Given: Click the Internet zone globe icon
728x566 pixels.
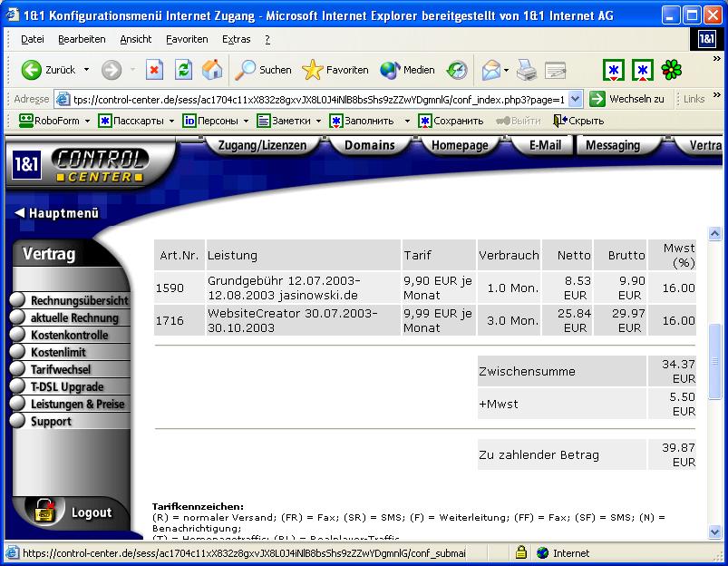Looking at the screenshot, I should click(542, 552).
